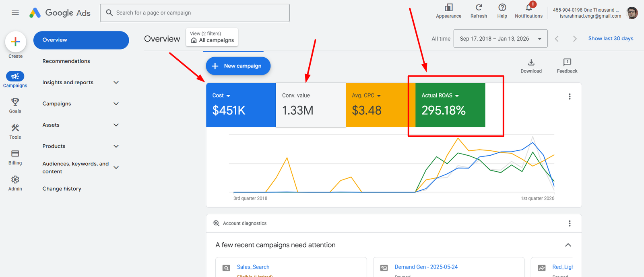
Task: Click the New campaign button
Action: (238, 66)
